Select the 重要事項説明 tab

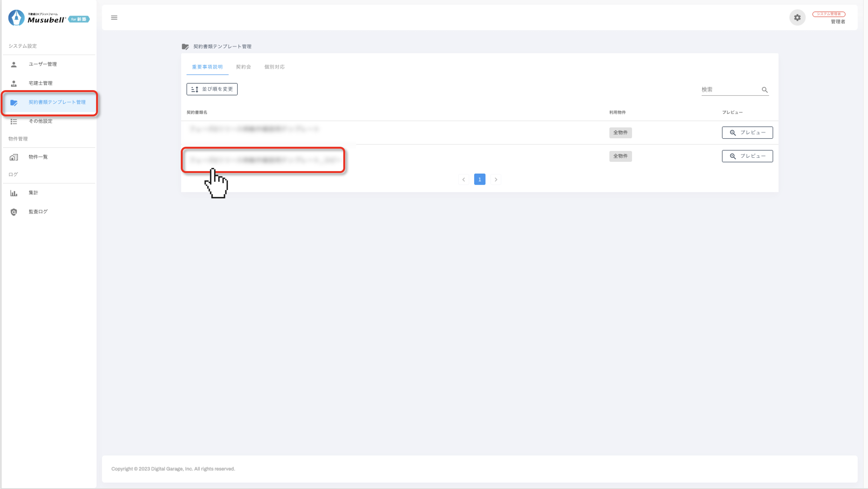click(207, 67)
